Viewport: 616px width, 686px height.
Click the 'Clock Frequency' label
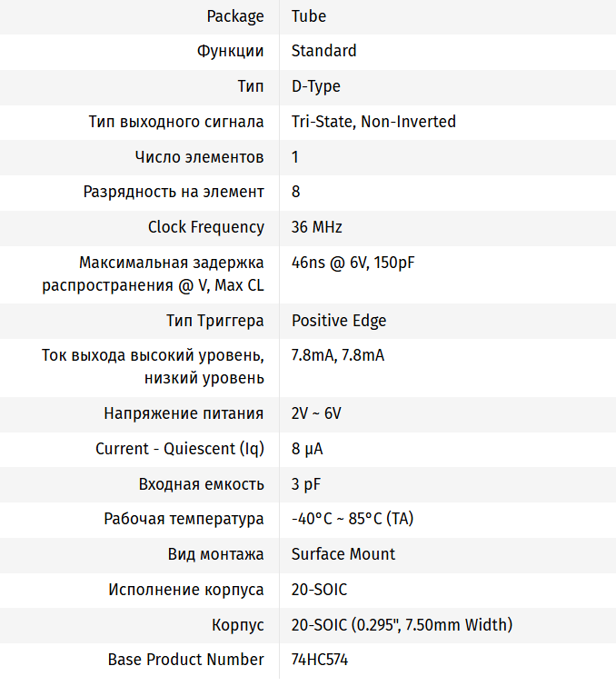pyautogui.click(x=206, y=227)
